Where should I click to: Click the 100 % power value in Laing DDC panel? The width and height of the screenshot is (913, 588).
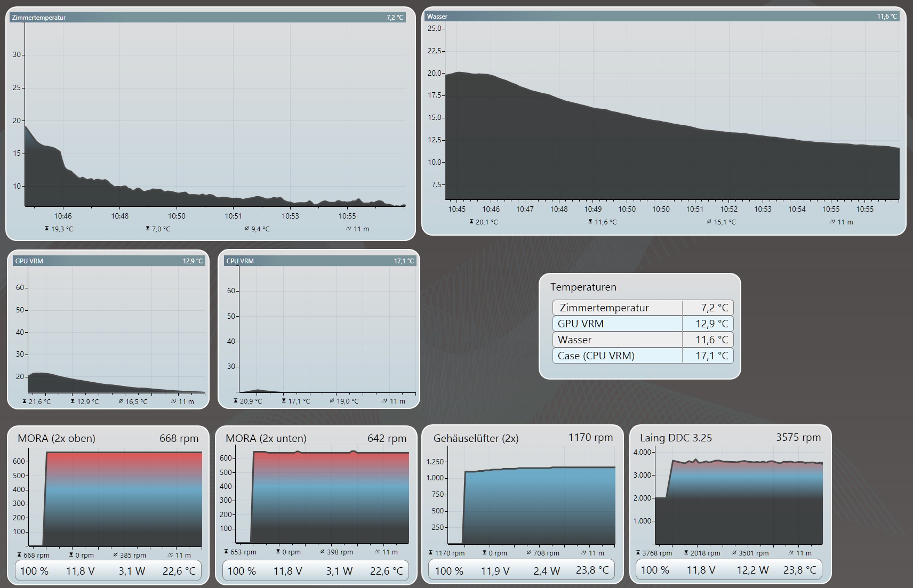[x=655, y=570]
